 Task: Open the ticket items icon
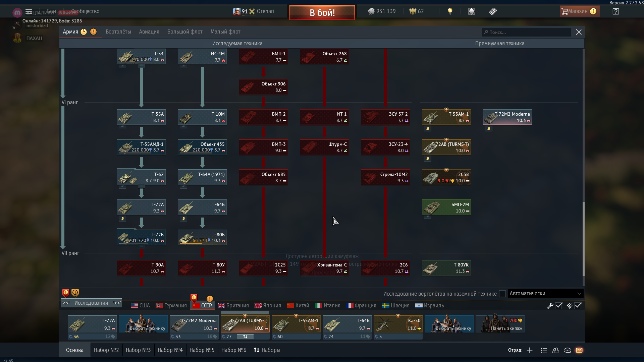point(493,11)
